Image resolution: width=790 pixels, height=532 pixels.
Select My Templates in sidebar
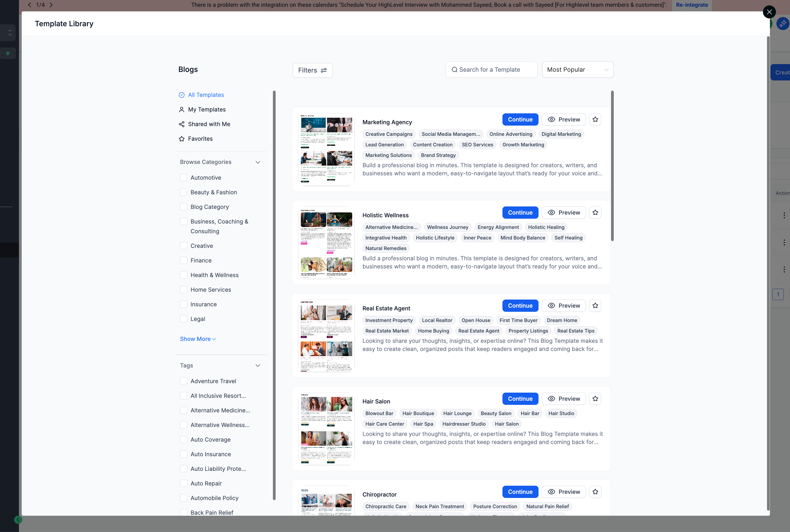207,110
